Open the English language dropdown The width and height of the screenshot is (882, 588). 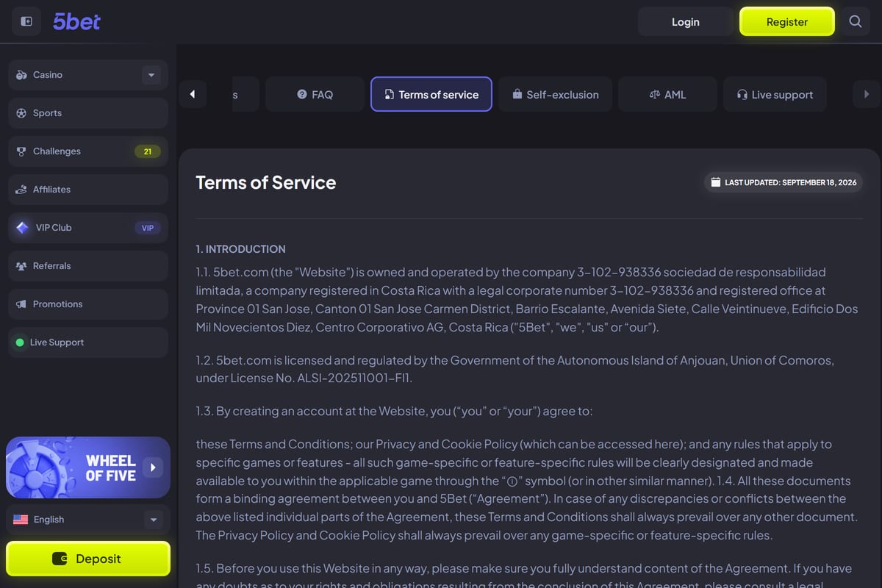tap(154, 520)
